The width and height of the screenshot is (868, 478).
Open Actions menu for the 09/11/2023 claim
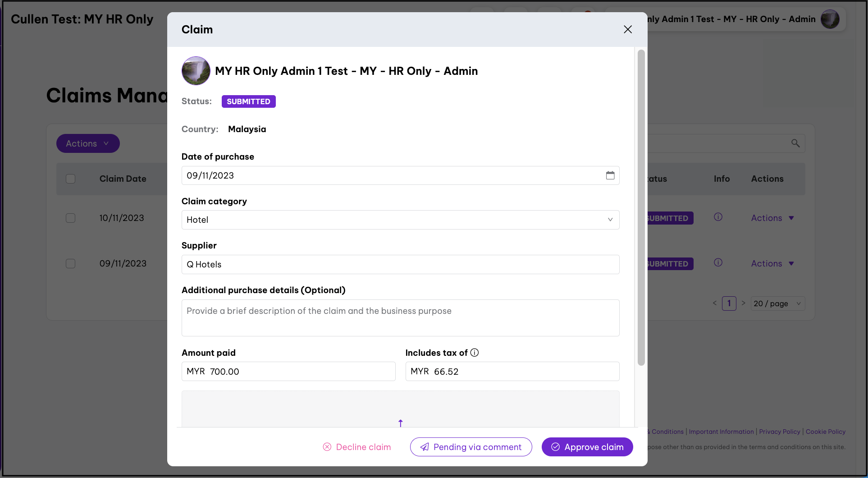coord(772,264)
